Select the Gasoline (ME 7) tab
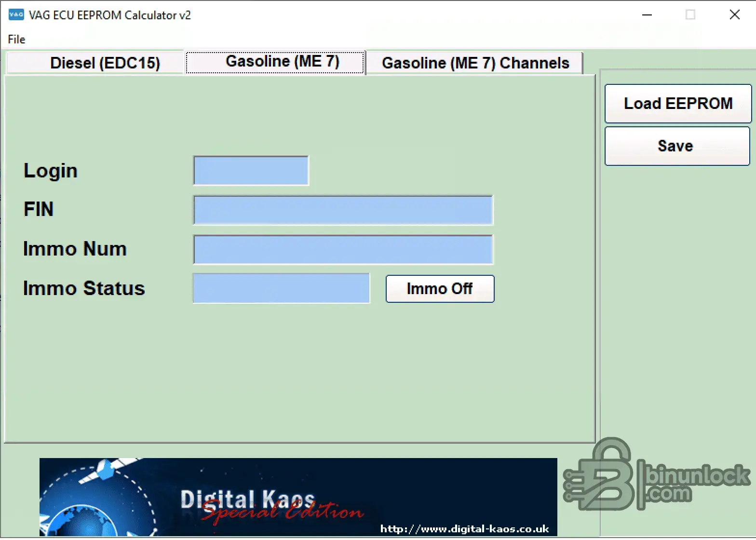Screen dimensions: 756x540 click(275, 62)
